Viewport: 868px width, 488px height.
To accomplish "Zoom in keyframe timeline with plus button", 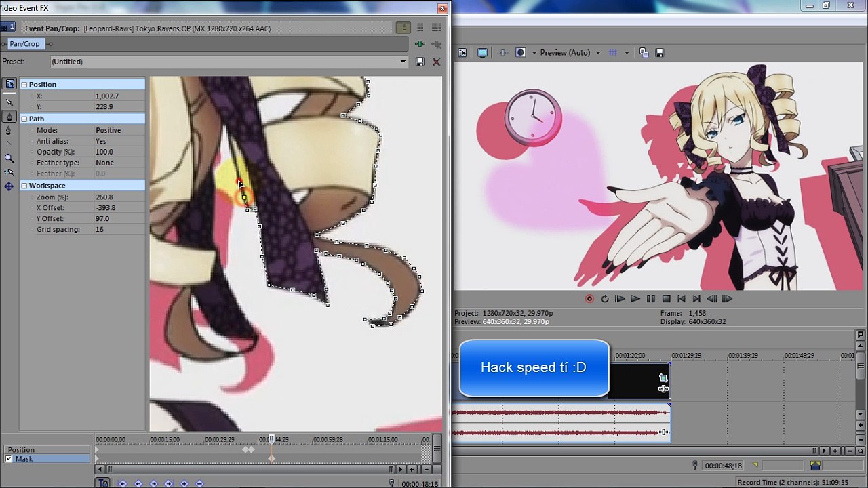I will 412,469.
